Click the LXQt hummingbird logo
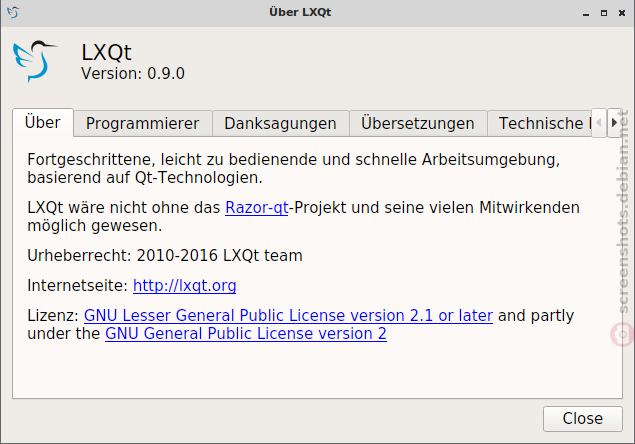Screen dimensions: 635x444 click(34, 61)
